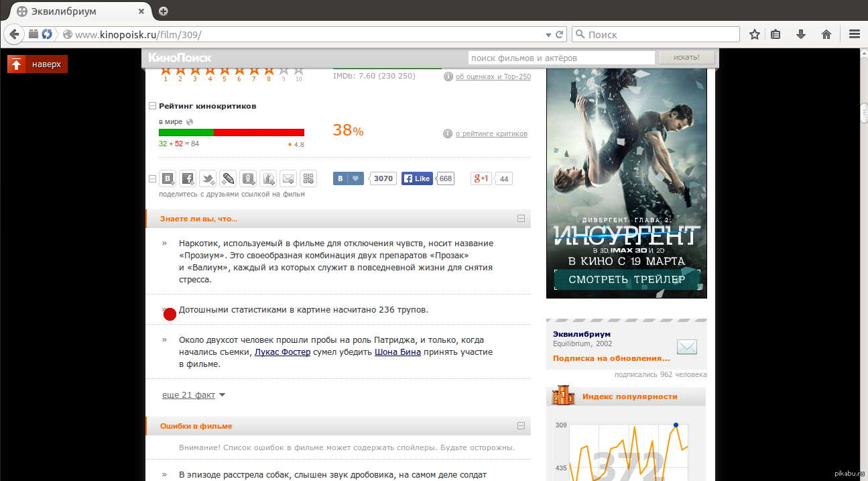Click the Odnoklassniki share icon
The width and height of the screenshot is (868, 481).
[x=248, y=178]
